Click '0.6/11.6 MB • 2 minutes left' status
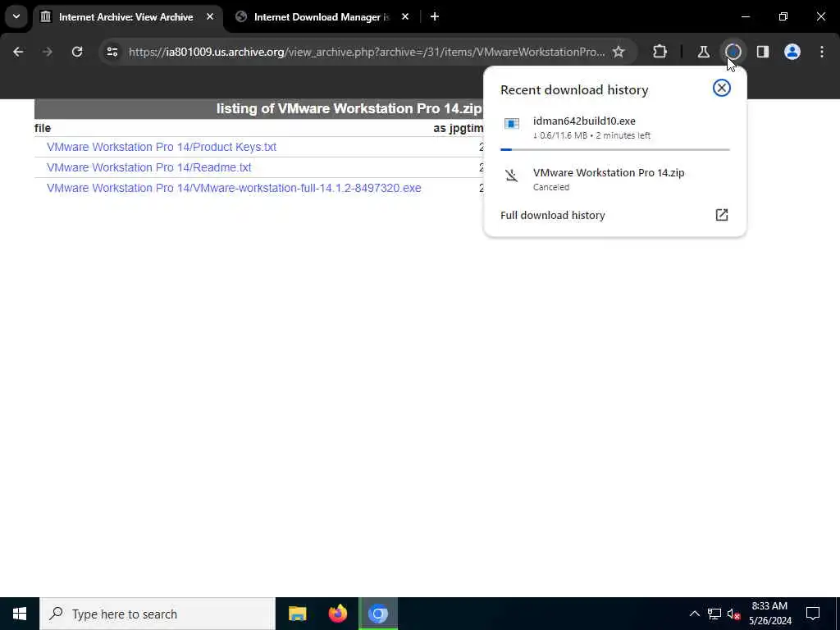This screenshot has height=630, width=840. (x=591, y=135)
